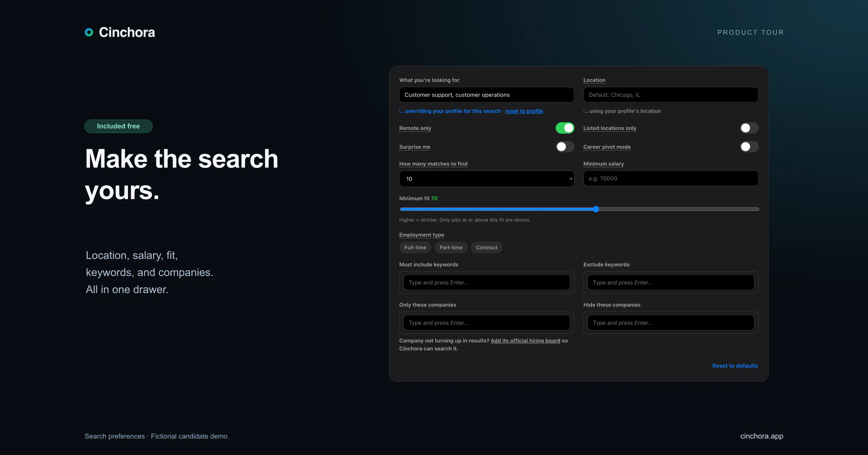Open the How many matches dropdown
The image size is (868, 455).
tap(486, 179)
